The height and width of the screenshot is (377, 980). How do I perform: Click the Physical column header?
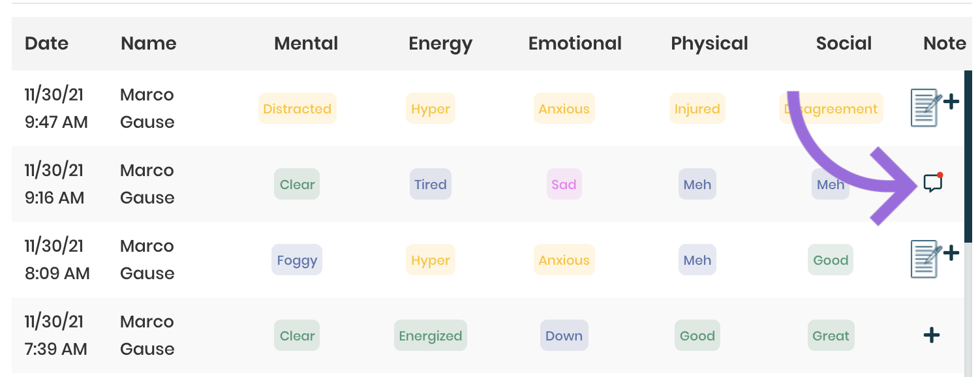click(709, 44)
